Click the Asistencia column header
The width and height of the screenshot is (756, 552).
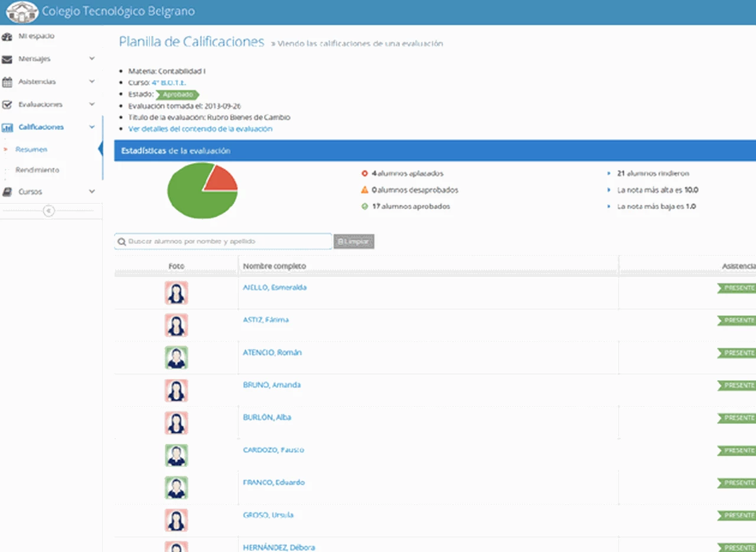click(739, 266)
